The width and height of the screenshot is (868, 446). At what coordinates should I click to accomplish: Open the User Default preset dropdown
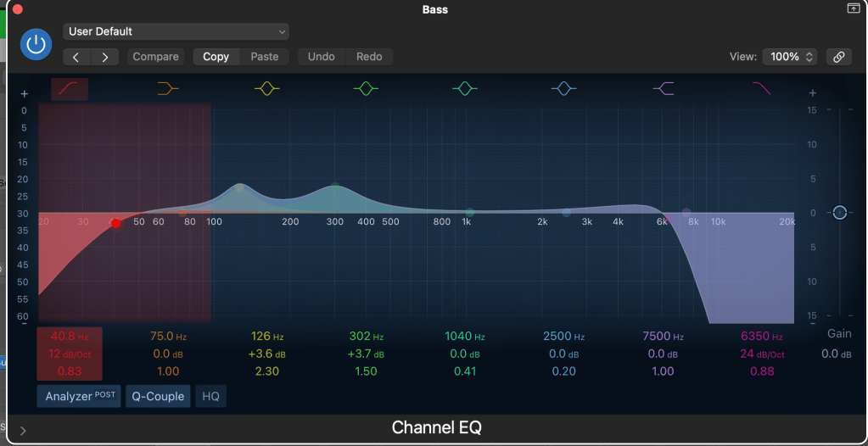[x=176, y=31]
